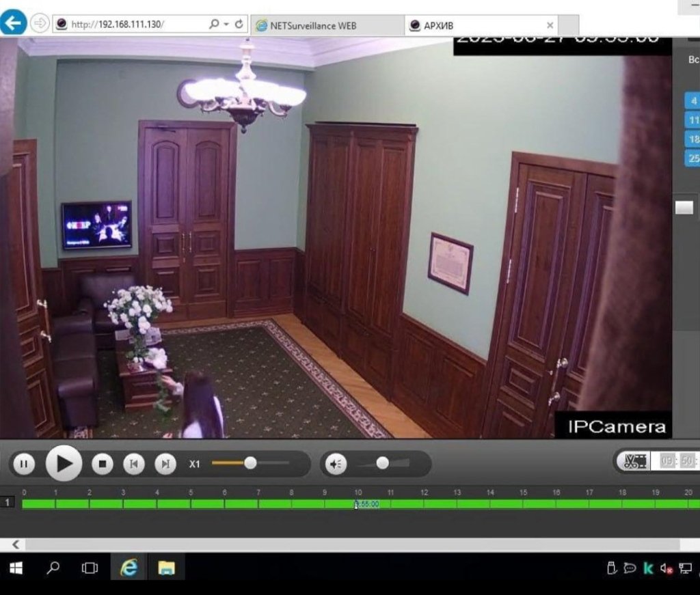Stop the recording playback
Screen dimensions: 700x595
pyautogui.click(x=102, y=465)
